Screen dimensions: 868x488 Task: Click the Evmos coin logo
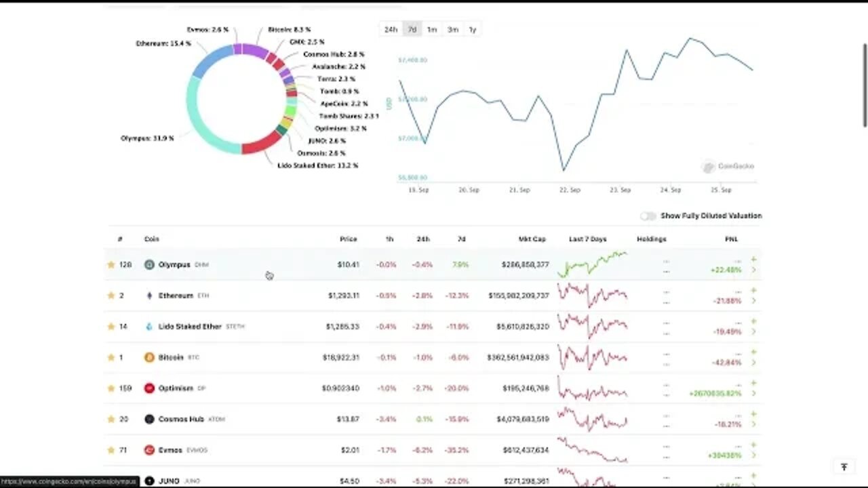[149, 450]
